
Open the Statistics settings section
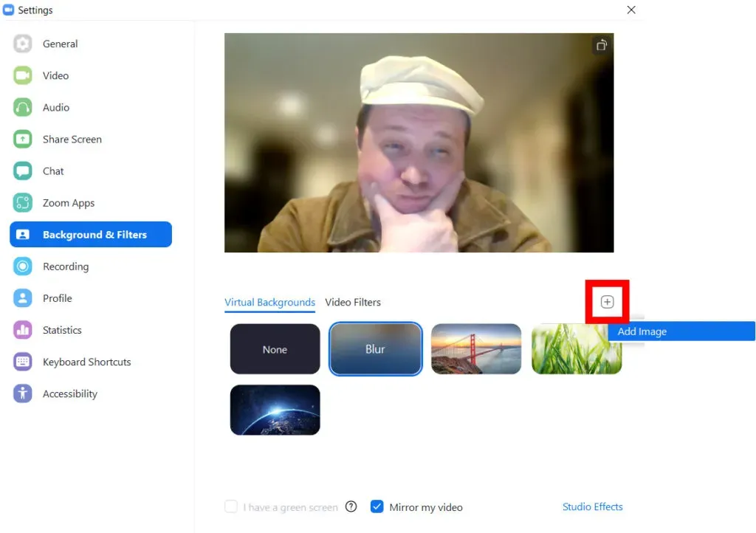tap(62, 330)
